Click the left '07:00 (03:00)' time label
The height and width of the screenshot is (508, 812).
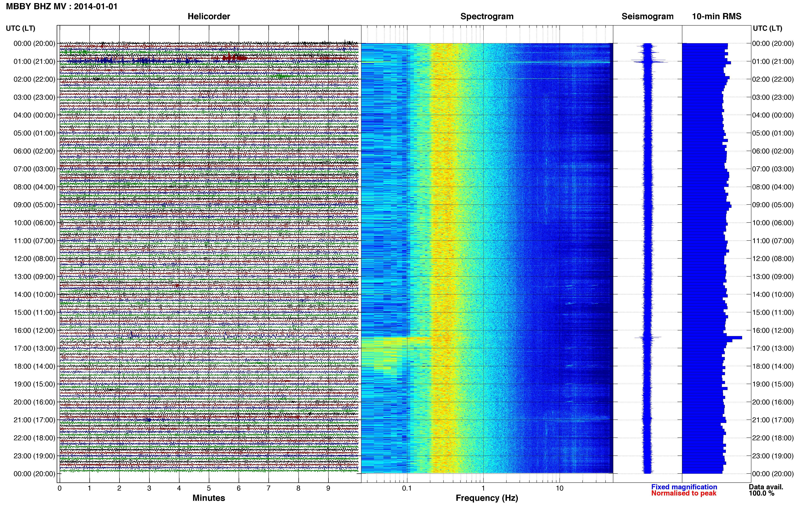click(x=34, y=169)
